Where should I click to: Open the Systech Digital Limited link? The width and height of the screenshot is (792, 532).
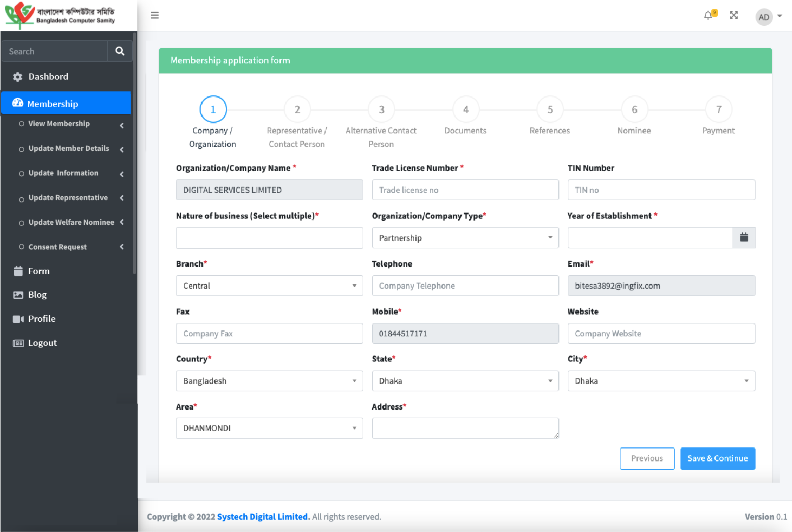263,517
